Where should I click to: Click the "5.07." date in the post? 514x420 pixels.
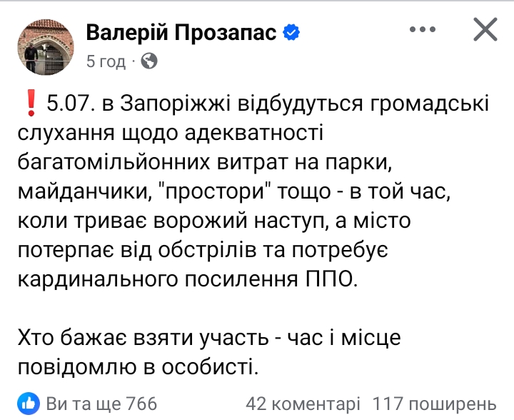(x=71, y=106)
